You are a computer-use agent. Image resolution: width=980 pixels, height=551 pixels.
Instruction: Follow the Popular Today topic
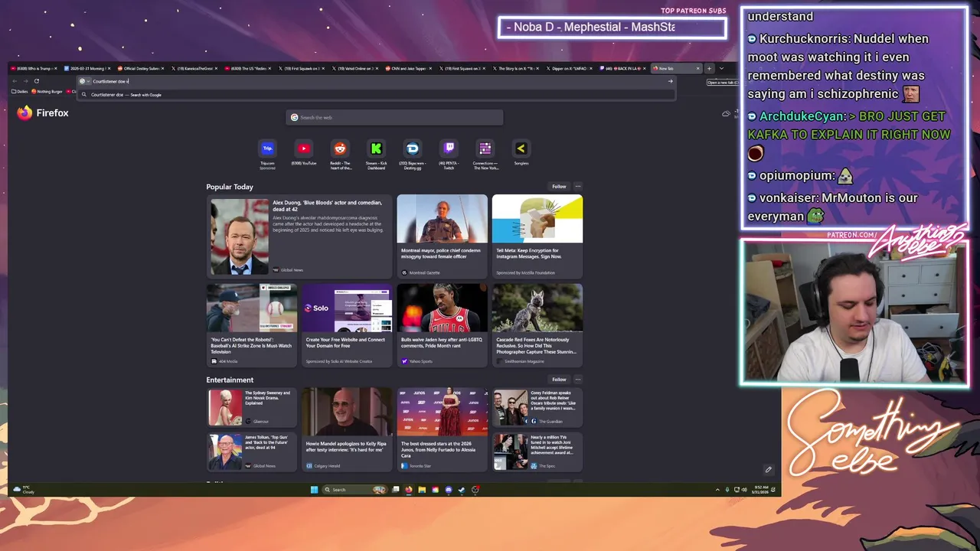559,186
